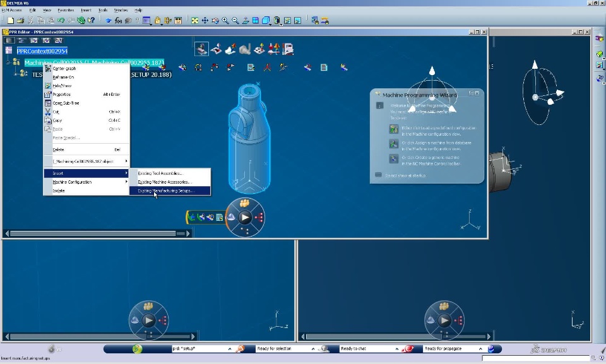Open the Favorites menu
Screen dimensions: 606x364
point(66,10)
